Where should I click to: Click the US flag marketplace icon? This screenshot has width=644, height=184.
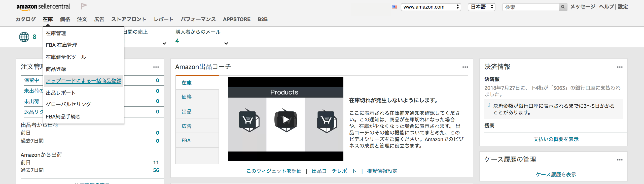click(395, 7)
